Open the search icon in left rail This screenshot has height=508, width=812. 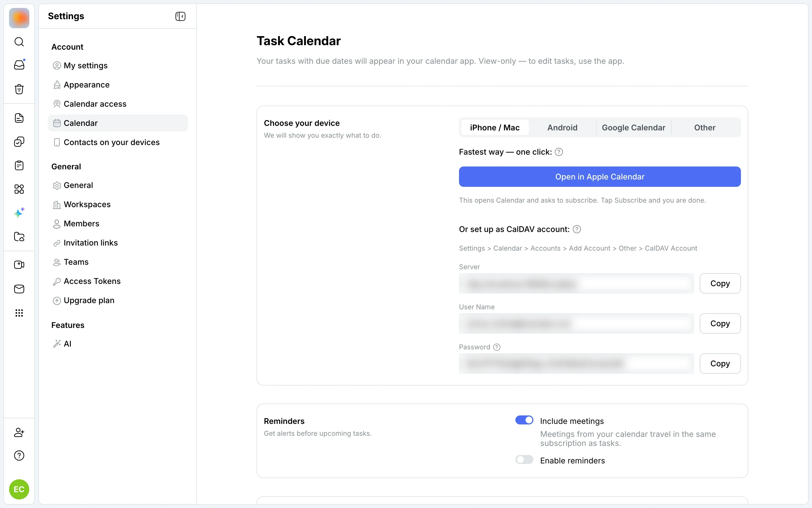pos(19,42)
